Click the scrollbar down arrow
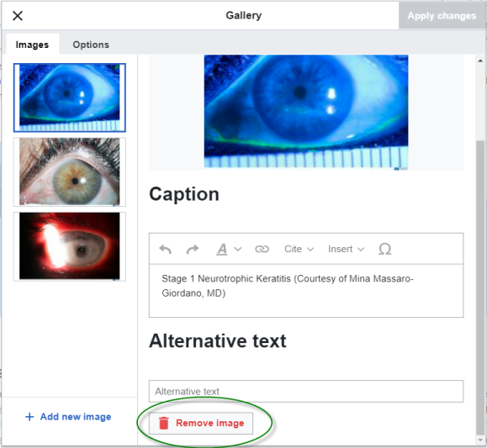Image resolution: width=487 pixels, height=448 pixels. click(x=480, y=440)
